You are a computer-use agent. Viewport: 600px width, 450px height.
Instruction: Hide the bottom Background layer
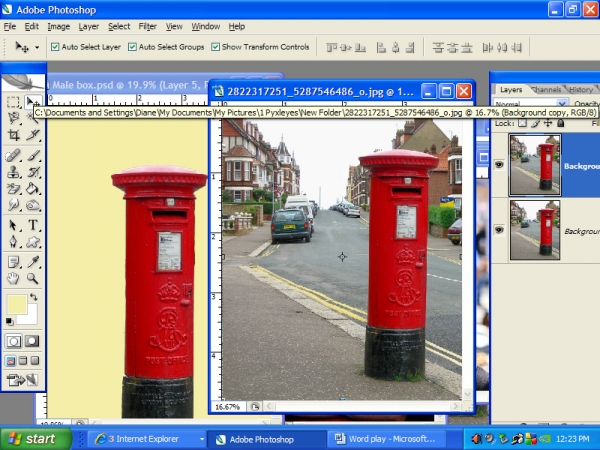(x=499, y=230)
